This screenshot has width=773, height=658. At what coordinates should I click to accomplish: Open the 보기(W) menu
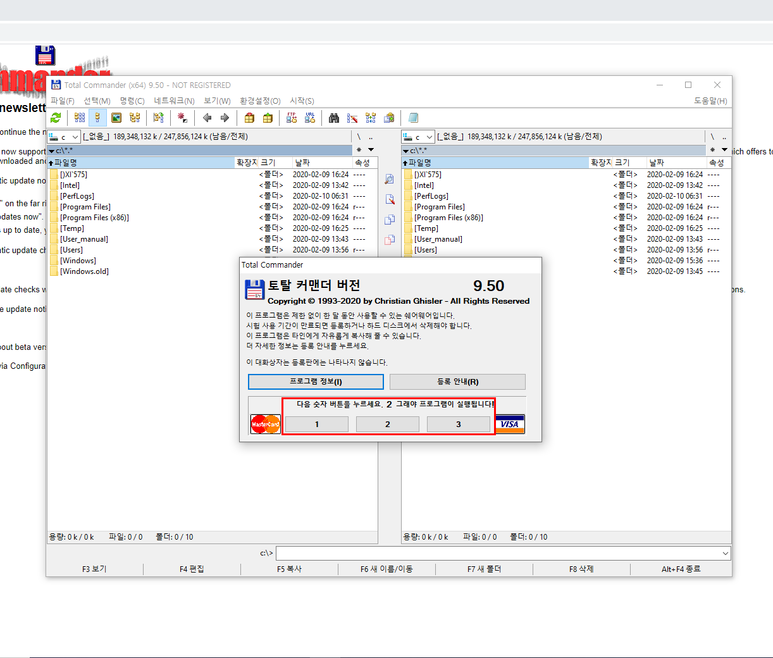click(x=217, y=101)
